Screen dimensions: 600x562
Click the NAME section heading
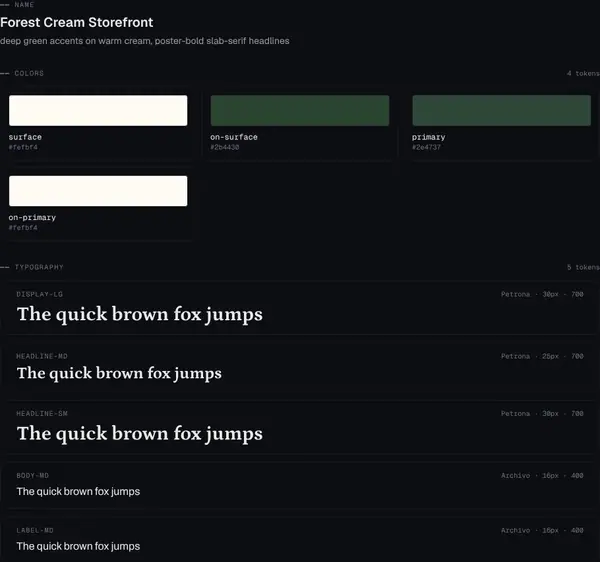point(24,5)
